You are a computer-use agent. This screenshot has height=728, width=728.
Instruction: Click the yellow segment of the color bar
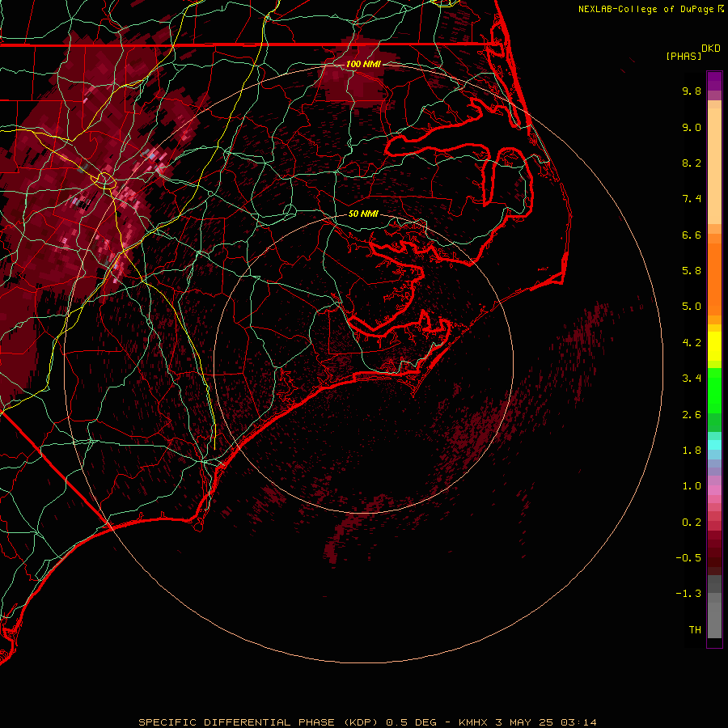click(x=714, y=346)
